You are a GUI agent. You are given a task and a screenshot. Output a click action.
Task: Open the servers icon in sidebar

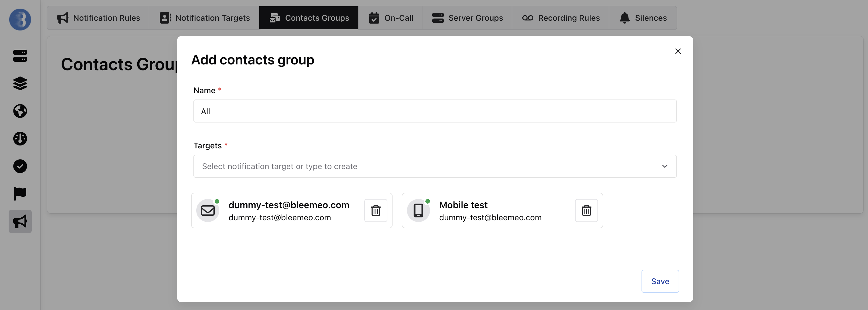tap(20, 56)
